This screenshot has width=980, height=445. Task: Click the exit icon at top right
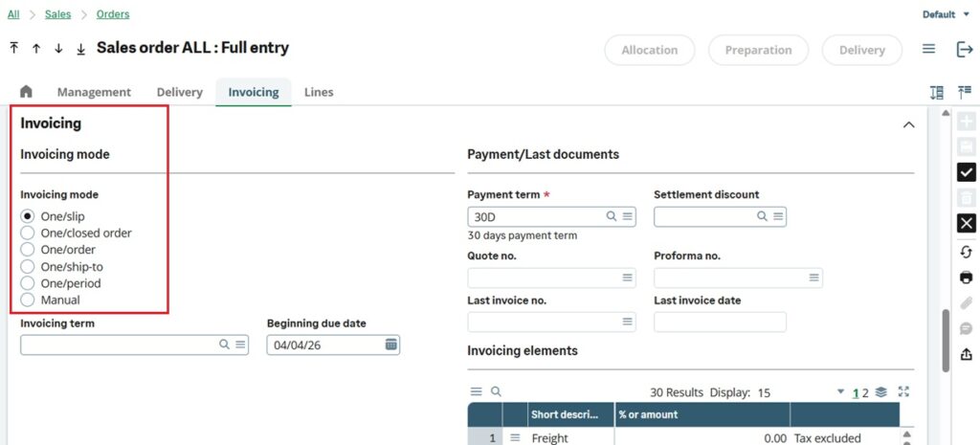[965, 50]
